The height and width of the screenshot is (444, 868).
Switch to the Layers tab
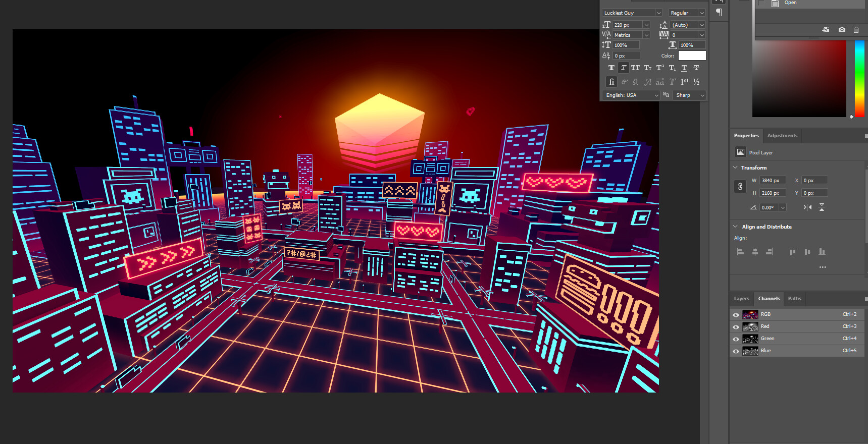click(741, 299)
